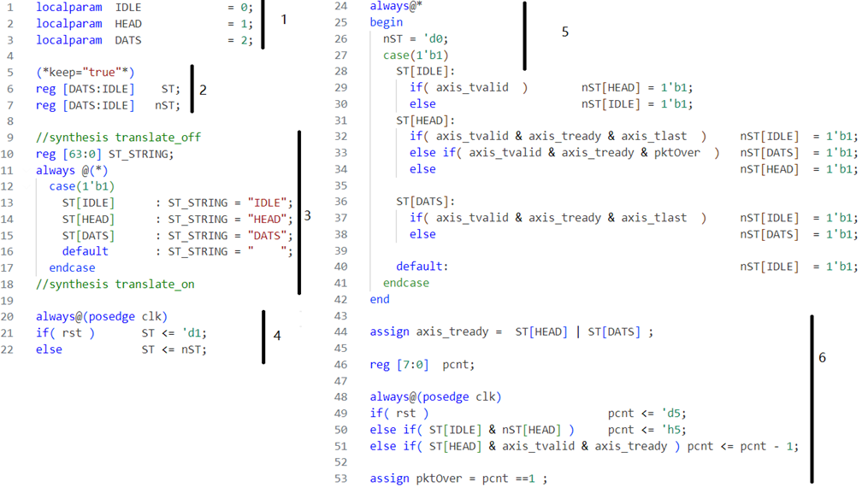
Task: Click the end keyword on line 42
Action: point(380,300)
